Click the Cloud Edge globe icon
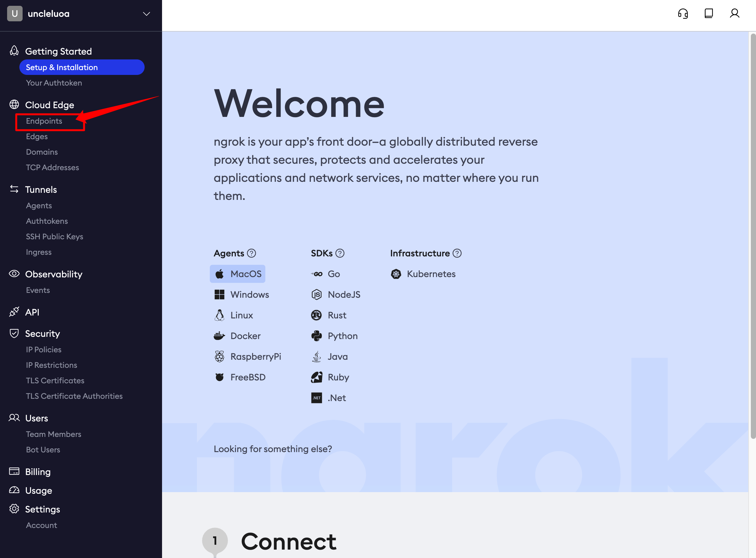 14,104
